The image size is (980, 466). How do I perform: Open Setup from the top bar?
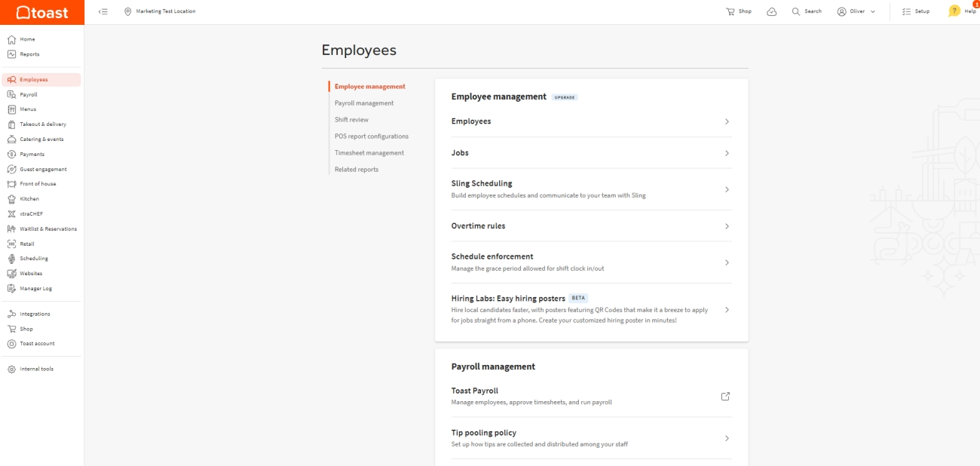[915, 11]
